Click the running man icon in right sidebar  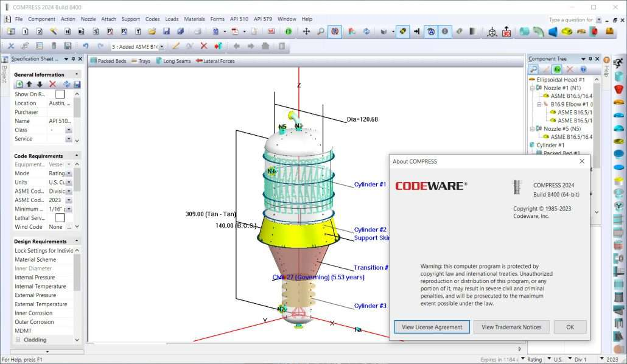click(x=618, y=63)
